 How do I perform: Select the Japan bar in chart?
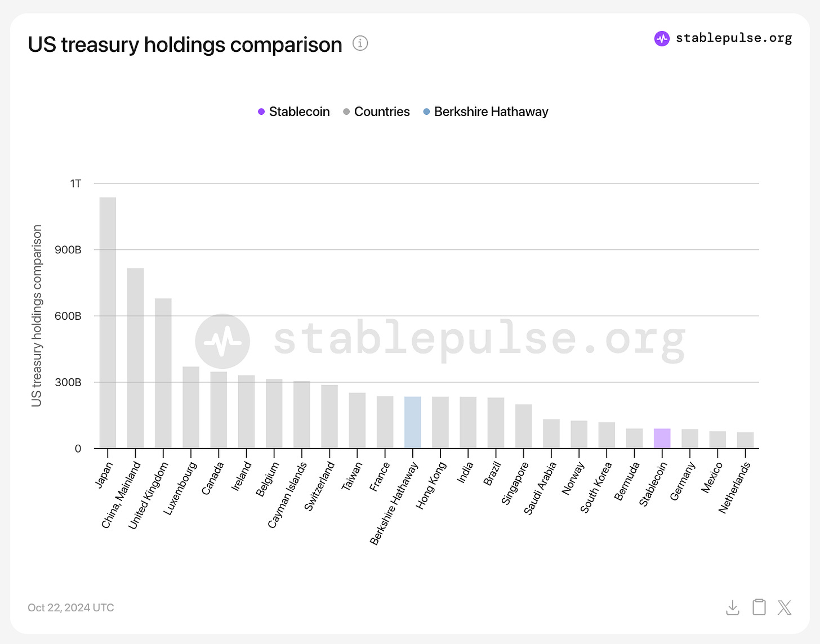(x=108, y=323)
